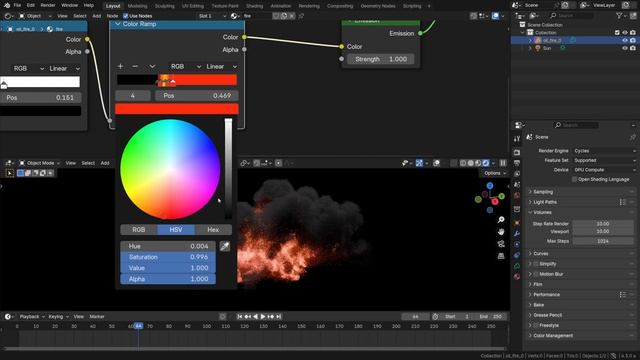
Task: Select rendered viewport shading mode icon
Action: pos(486,163)
